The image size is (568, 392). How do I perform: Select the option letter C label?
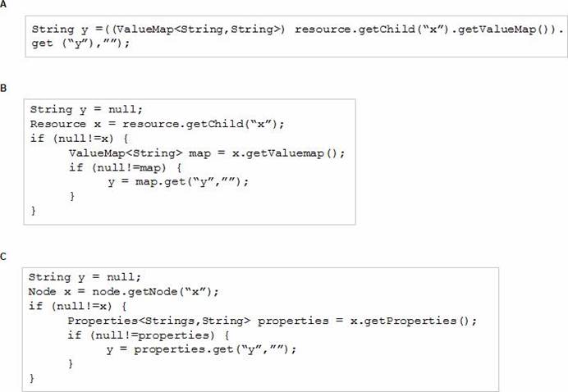[3, 256]
